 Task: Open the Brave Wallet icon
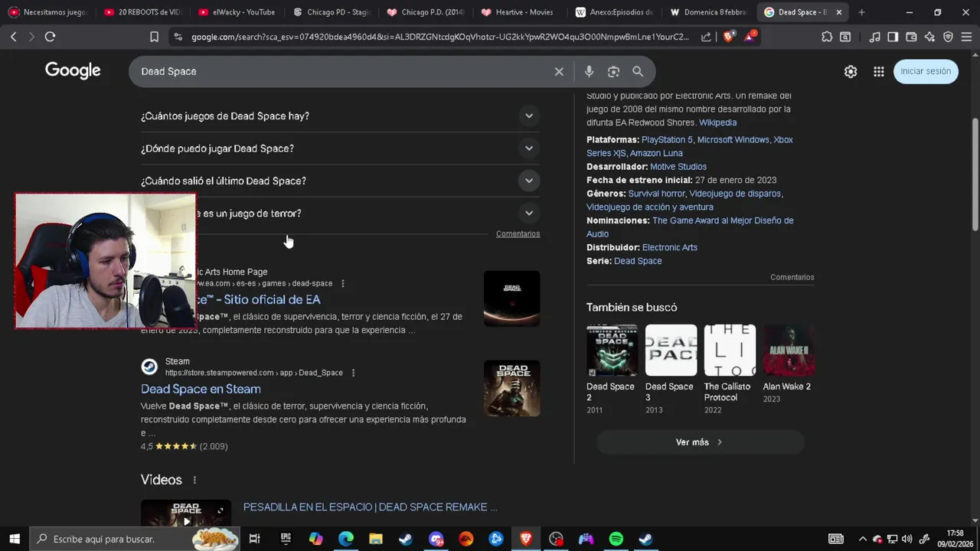click(911, 37)
